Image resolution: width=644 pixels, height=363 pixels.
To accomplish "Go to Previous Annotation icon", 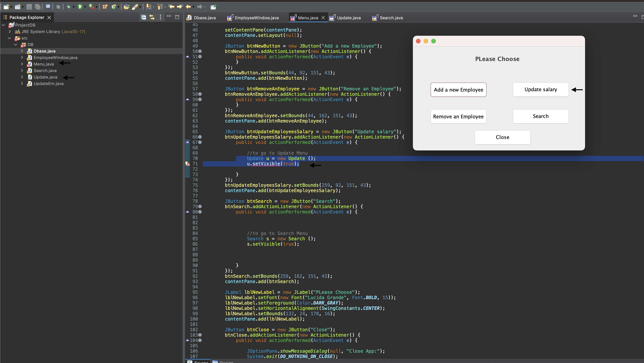I will coord(160,7).
